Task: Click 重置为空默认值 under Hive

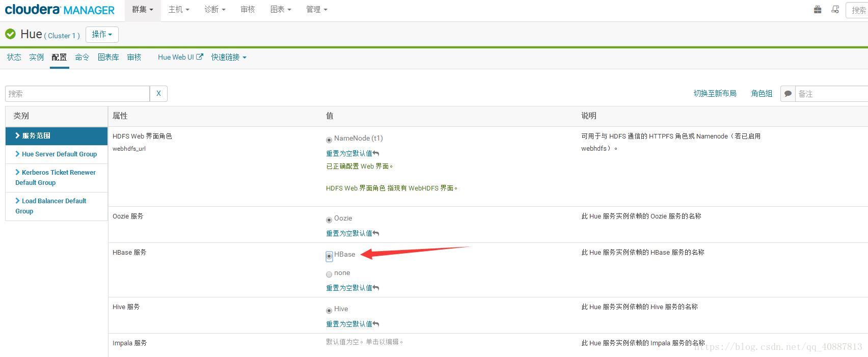Action: (x=349, y=324)
